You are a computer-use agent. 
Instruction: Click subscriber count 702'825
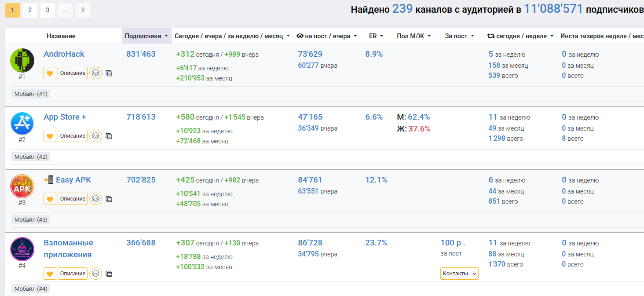pos(141,180)
